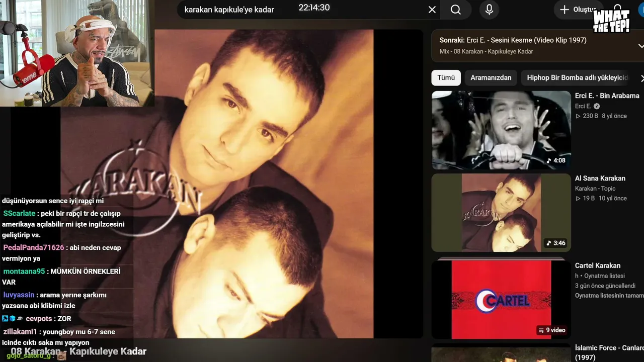Image resolution: width=644 pixels, height=362 pixels.
Task: Click the 4:08 duration badge on Bin Arabama
Action: pos(556,160)
